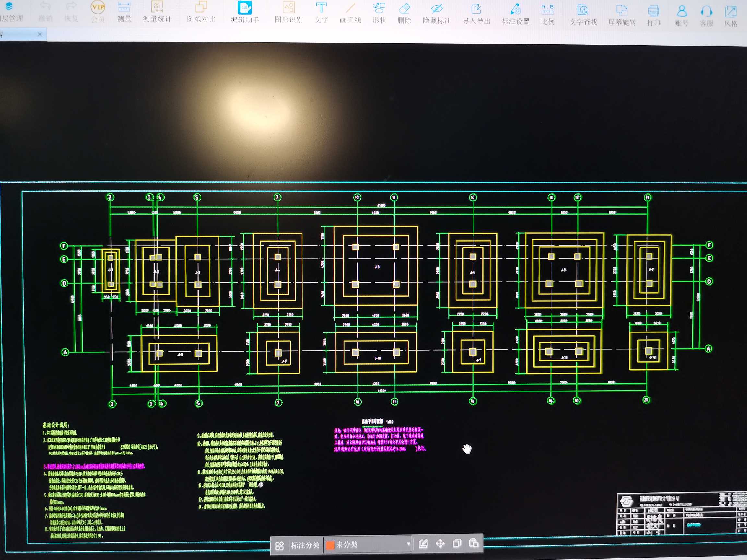Viewport: 747px width, 560px height.
Task: Click the 恢复 redo arrow
Action: pos(71,12)
